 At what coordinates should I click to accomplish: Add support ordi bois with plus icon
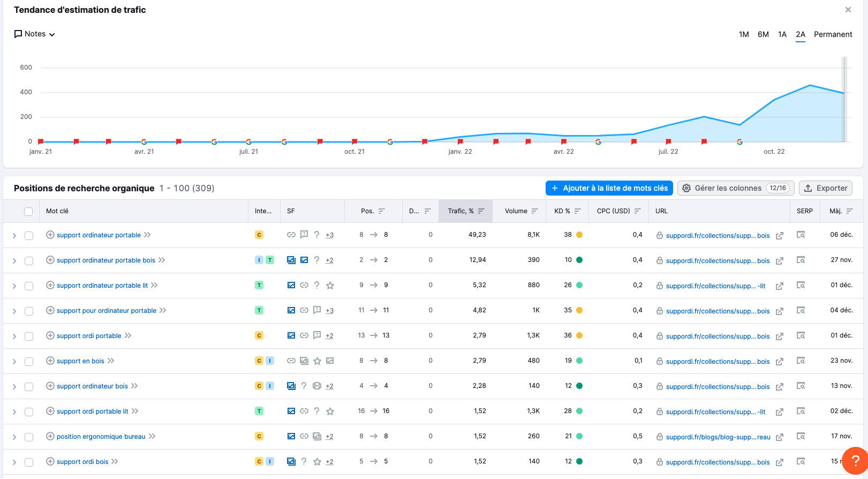50,461
